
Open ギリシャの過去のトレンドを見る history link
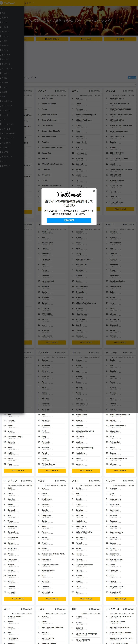[x=124, y=485]
